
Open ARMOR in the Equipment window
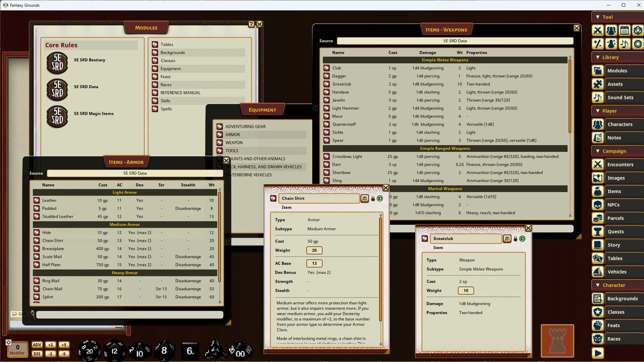coord(261,135)
